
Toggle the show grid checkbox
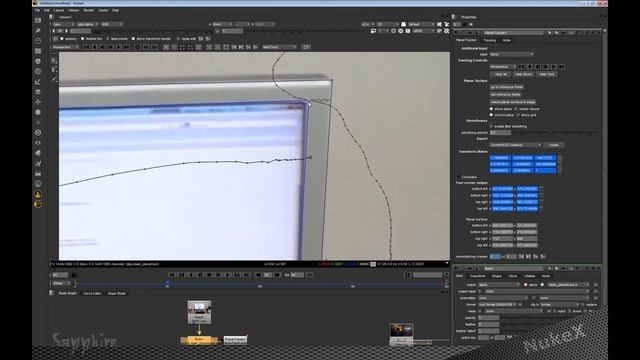pos(518,115)
